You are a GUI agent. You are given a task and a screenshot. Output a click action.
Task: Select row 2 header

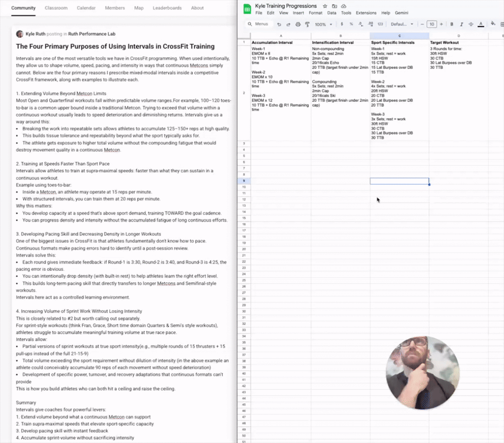coord(244,93)
